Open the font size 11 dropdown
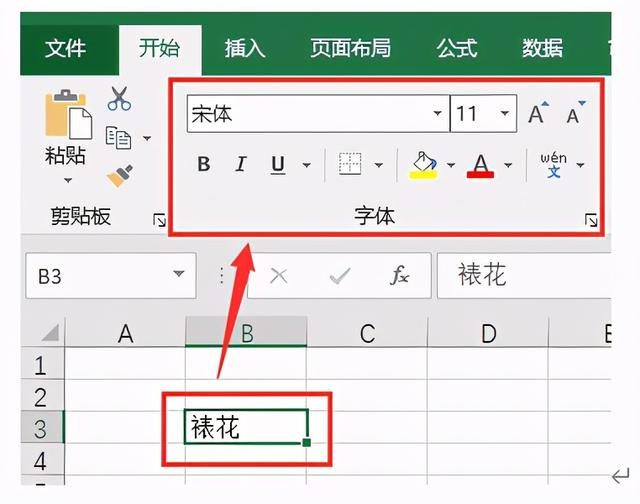640x504 pixels. [x=505, y=113]
